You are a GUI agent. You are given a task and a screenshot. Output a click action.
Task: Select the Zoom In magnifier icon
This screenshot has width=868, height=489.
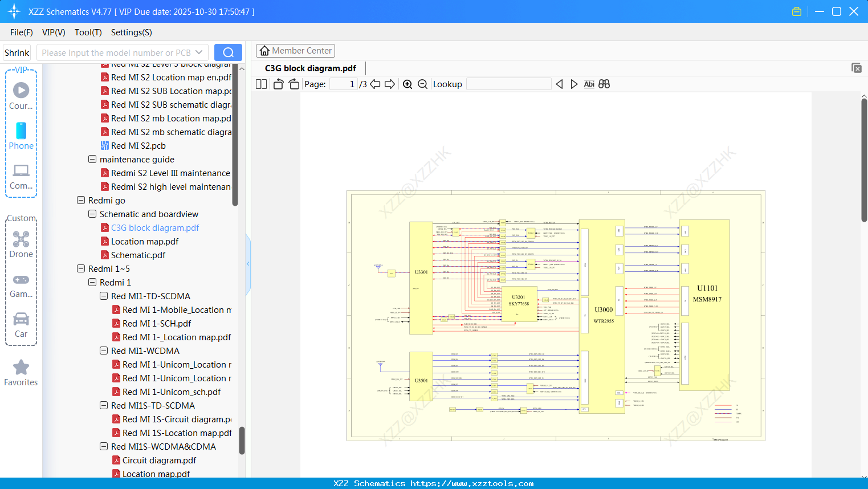coord(407,84)
